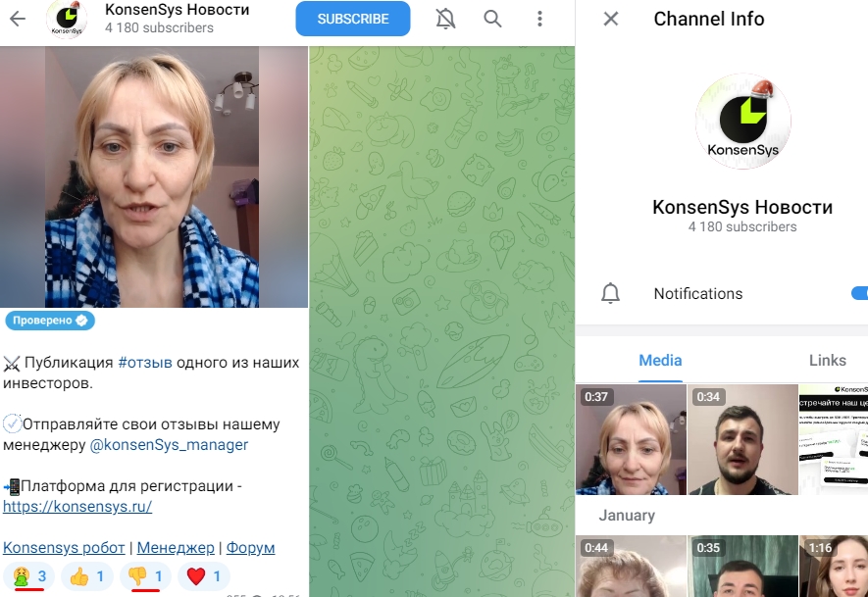Open the KonsenSys channel avatar in header
The height and width of the screenshot is (597, 868).
[67, 20]
